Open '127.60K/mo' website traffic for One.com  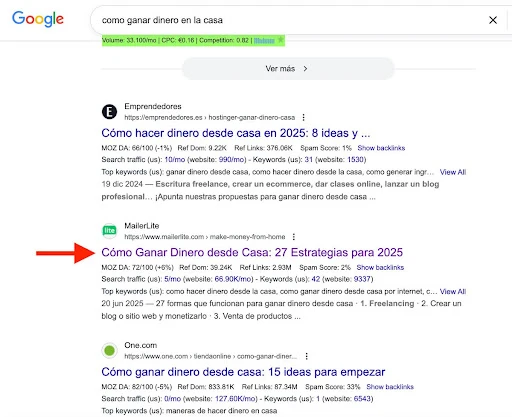236,399
